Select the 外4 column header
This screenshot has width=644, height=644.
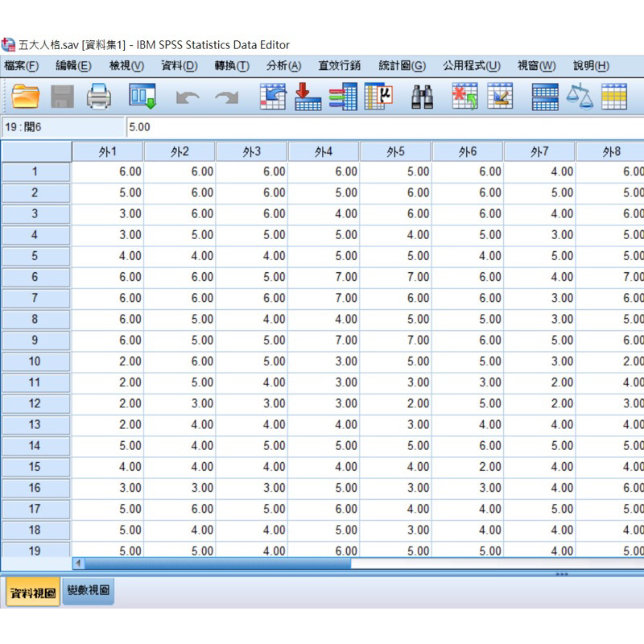coord(324,152)
